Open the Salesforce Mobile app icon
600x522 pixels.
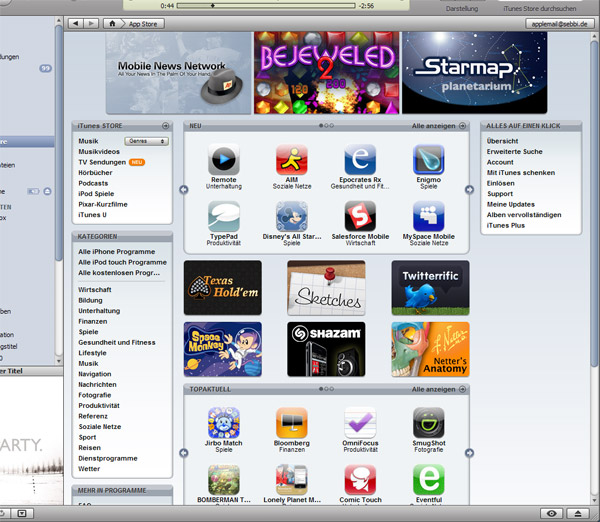(360, 216)
